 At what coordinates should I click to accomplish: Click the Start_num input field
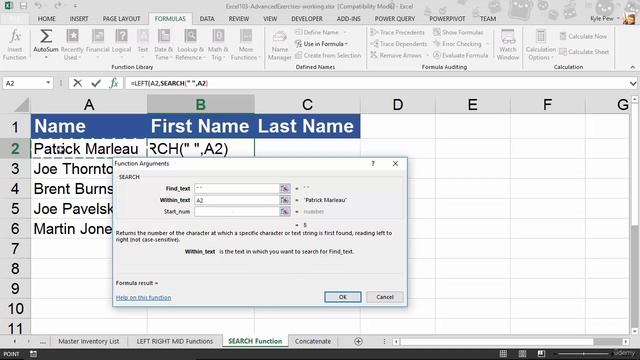tap(237, 211)
